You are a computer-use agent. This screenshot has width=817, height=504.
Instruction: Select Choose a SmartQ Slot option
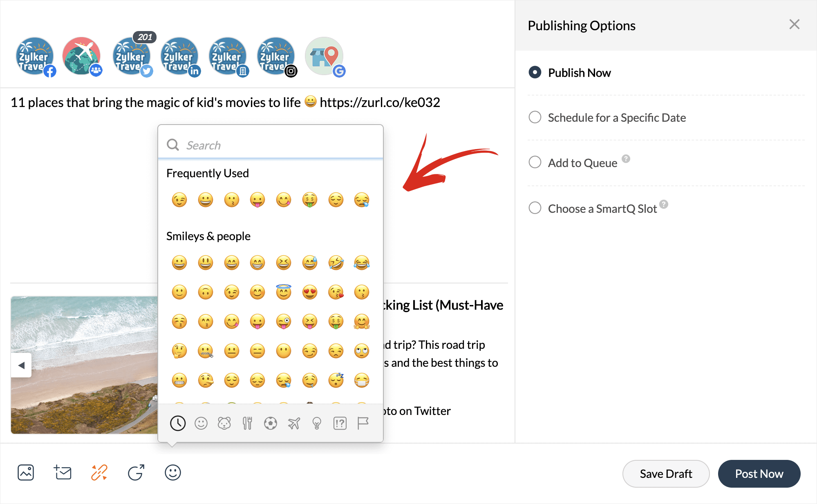tap(535, 208)
